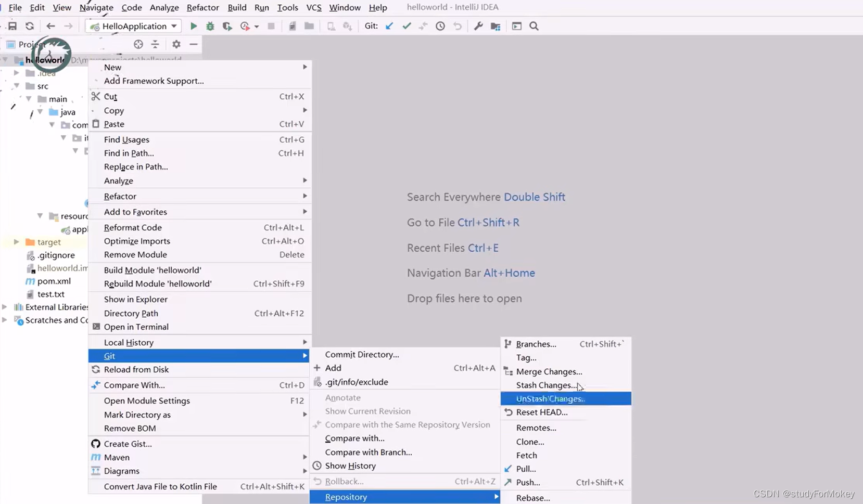
Task: Open Settings via the wrench icon
Action: point(478,26)
